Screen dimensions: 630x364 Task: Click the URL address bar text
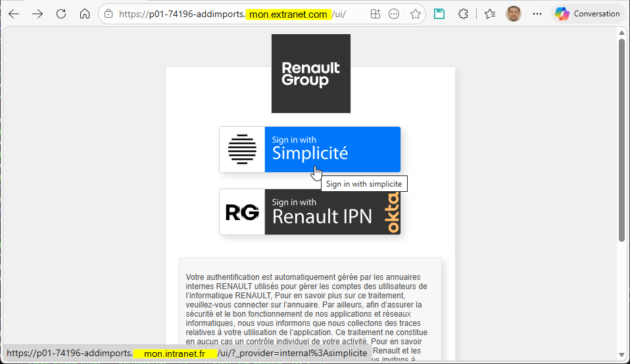pyautogui.click(x=232, y=14)
